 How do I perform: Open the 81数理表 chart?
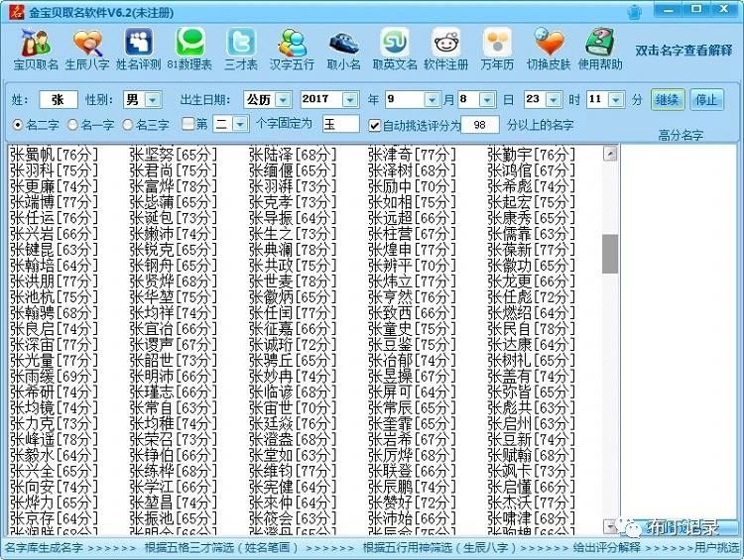pyautogui.click(x=189, y=49)
